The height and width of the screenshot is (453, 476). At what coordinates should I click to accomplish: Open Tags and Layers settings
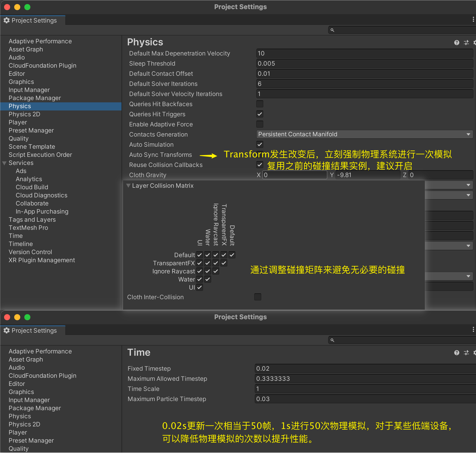pyautogui.click(x=32, y=220)
